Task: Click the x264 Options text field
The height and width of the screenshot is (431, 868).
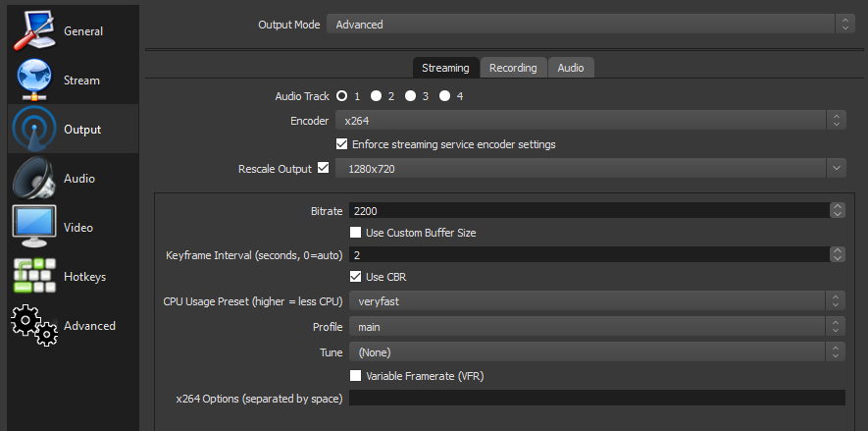Action: [596, 398]
